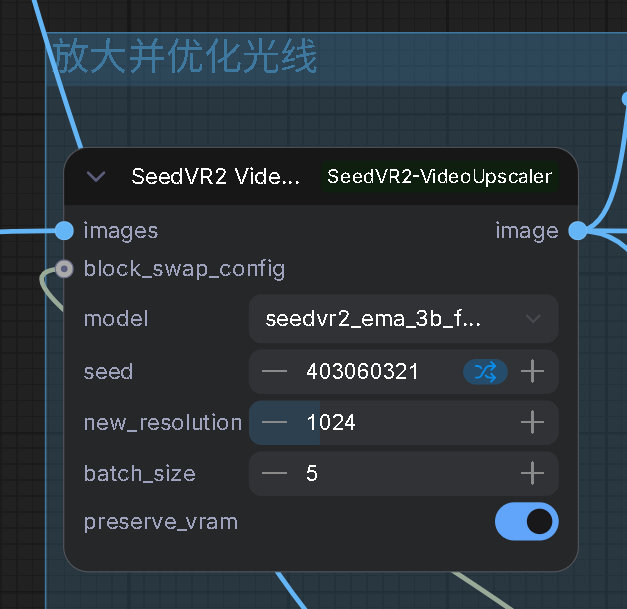The height and width of the screenshot is (609, 627).
Task: Click the group title 放大并优化光线
Action: 185,56
